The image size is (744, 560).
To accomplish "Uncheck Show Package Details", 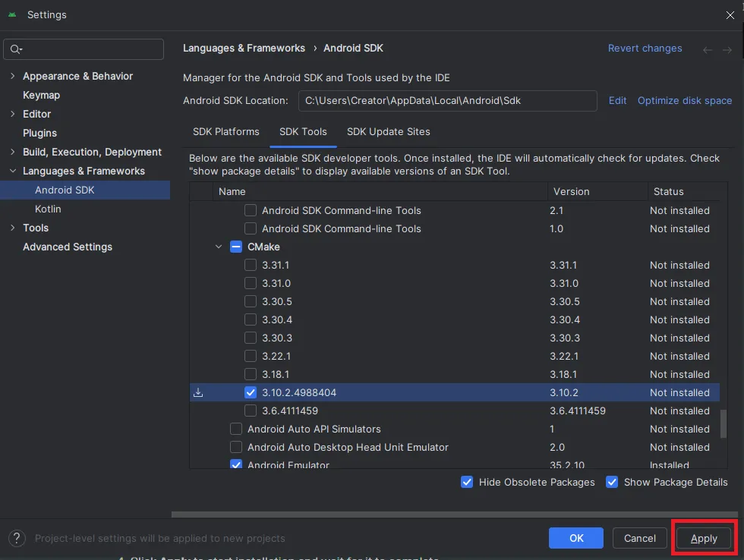I will [x=612, y=482].
